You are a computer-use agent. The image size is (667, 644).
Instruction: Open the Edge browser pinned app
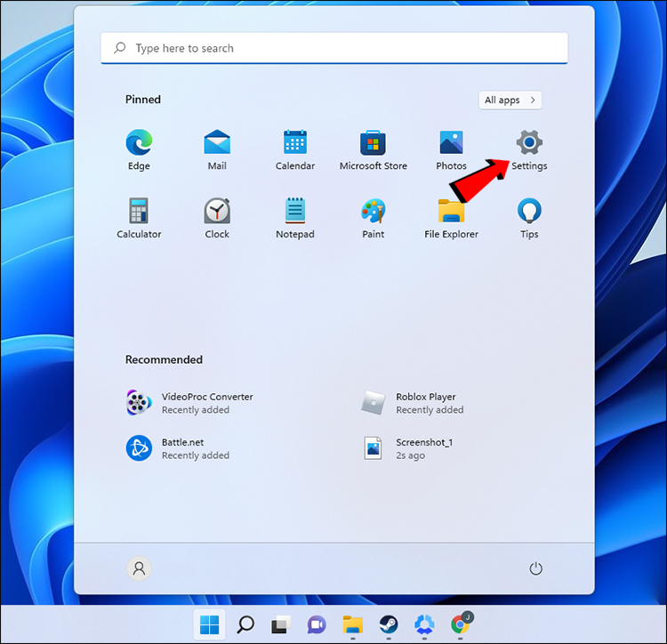pos(139,149)
